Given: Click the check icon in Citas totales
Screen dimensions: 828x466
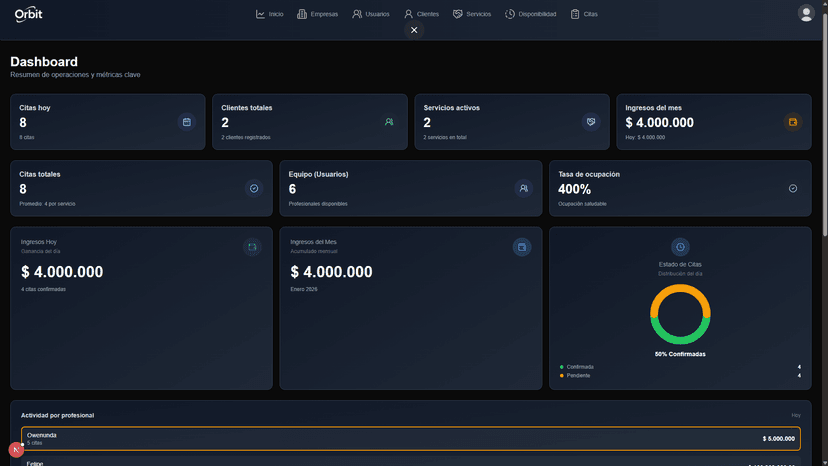Looking at the screenshot, I should (x=254, y=189).
